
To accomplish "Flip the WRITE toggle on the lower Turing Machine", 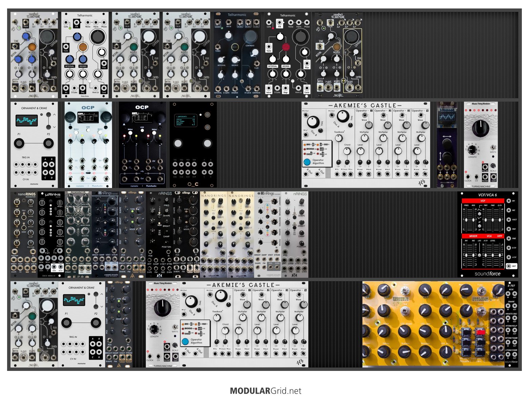I will coord(175,327).
